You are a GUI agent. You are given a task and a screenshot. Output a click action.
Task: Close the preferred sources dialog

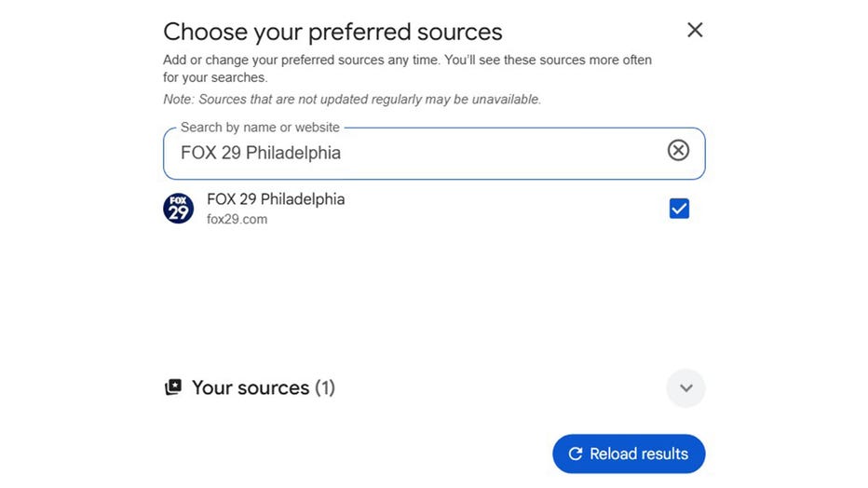point(695,30)
